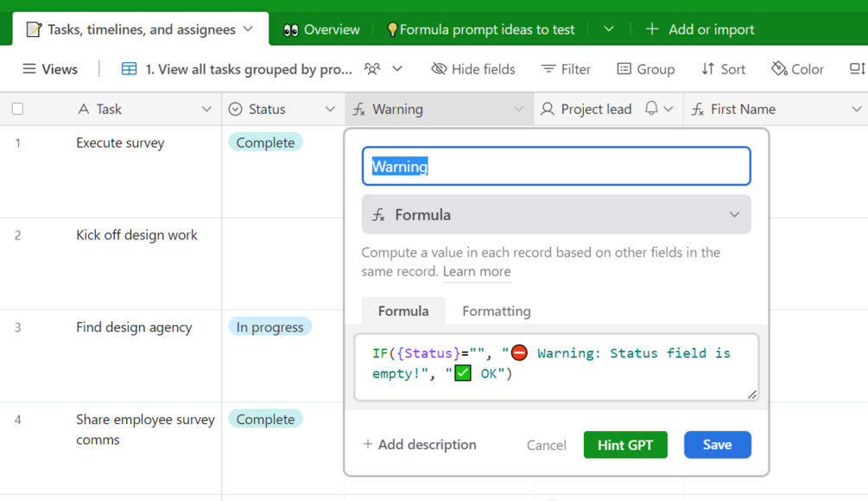The image size is (868, 501).
Task: Switch to the Formatting tab
Action: tap(497, 311)
